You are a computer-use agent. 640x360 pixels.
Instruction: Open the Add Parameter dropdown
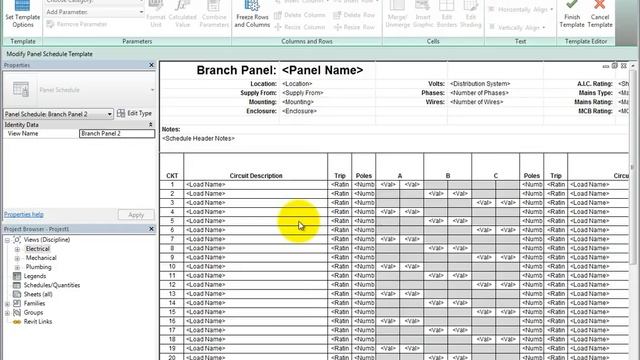point(141,12)
